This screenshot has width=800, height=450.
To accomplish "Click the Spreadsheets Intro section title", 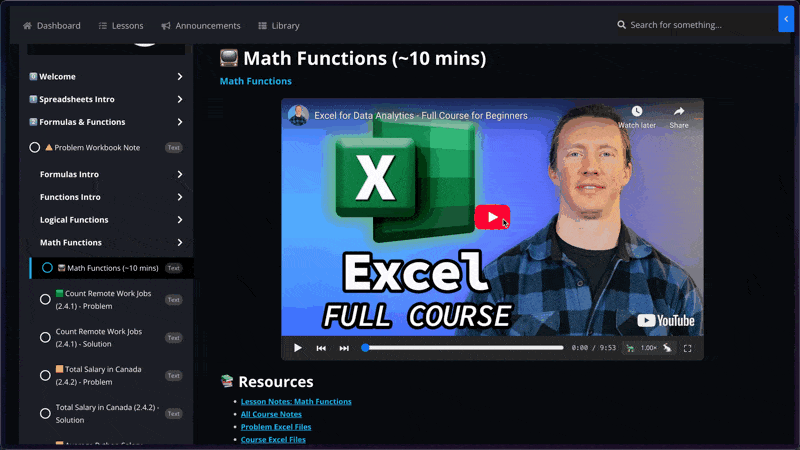I will point(77,99).
